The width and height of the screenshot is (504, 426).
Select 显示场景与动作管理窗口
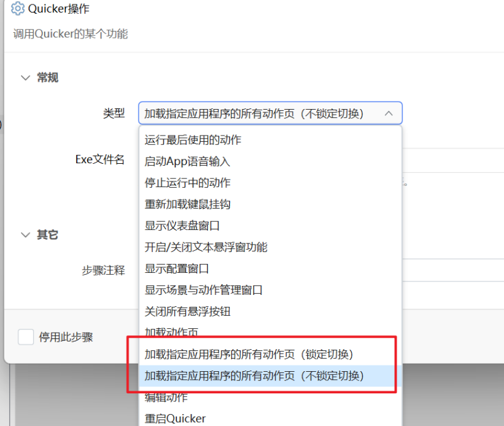(270, 290)
